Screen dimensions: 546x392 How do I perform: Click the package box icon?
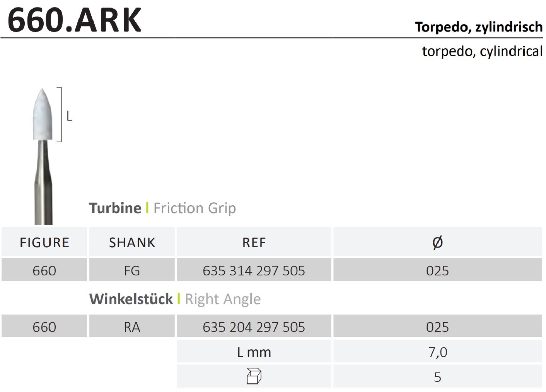[x=254, y=376]
